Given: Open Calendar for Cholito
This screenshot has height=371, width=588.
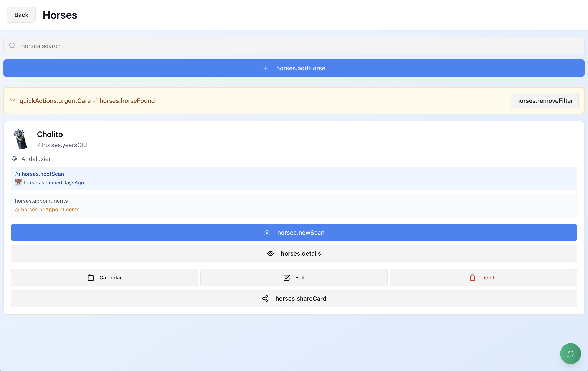Looking at the screenshot, I should [x=104, y=277].
